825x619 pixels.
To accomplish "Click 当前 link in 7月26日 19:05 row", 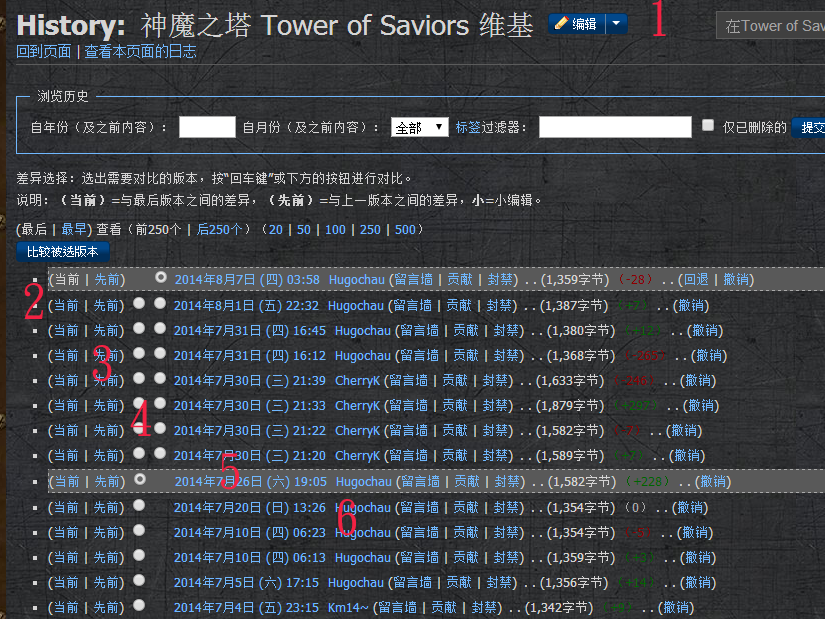I will point(67,482).
